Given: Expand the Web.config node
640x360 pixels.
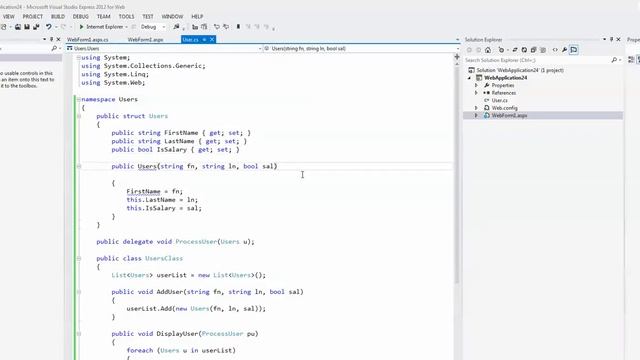Looking at the screenshot, I should click(x=476, y=108).
